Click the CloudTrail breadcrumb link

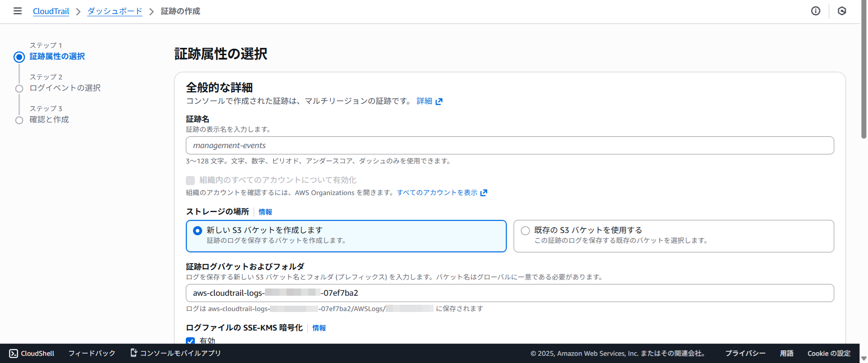click(x=51, y=11)
